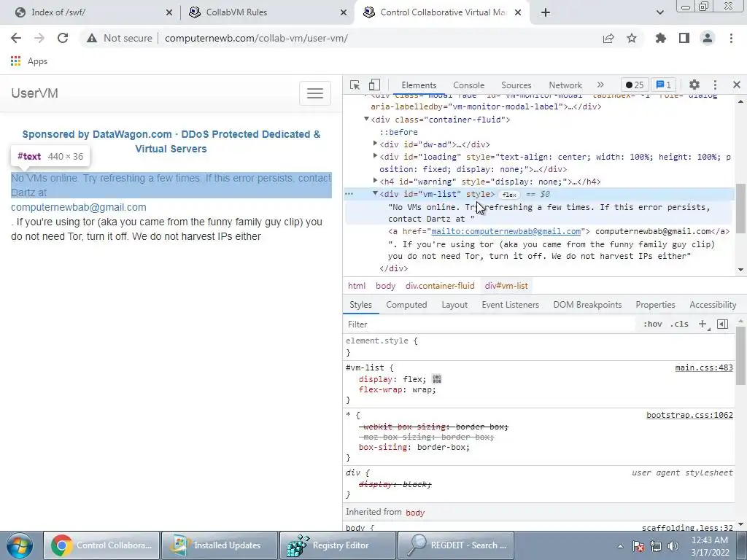The image size is (747, 560).
Task: Click the Sponsored by DataWagon.com link
Action: pos(171,141)
